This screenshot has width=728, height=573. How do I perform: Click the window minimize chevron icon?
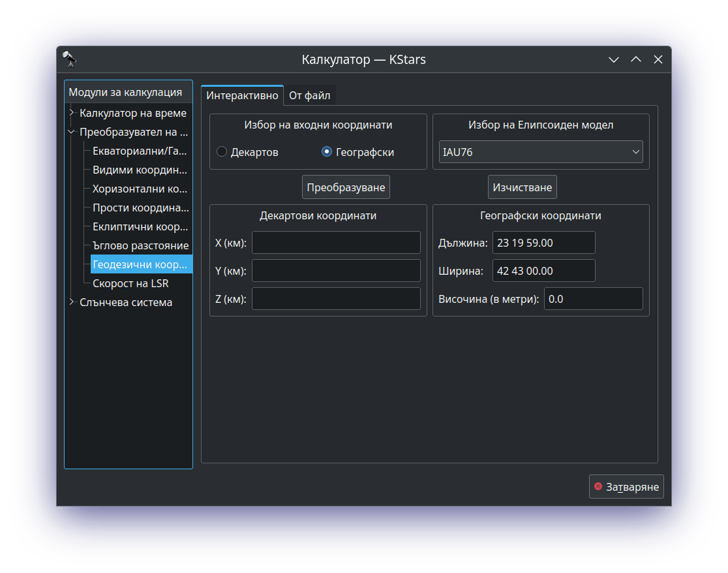coord(614,59)
